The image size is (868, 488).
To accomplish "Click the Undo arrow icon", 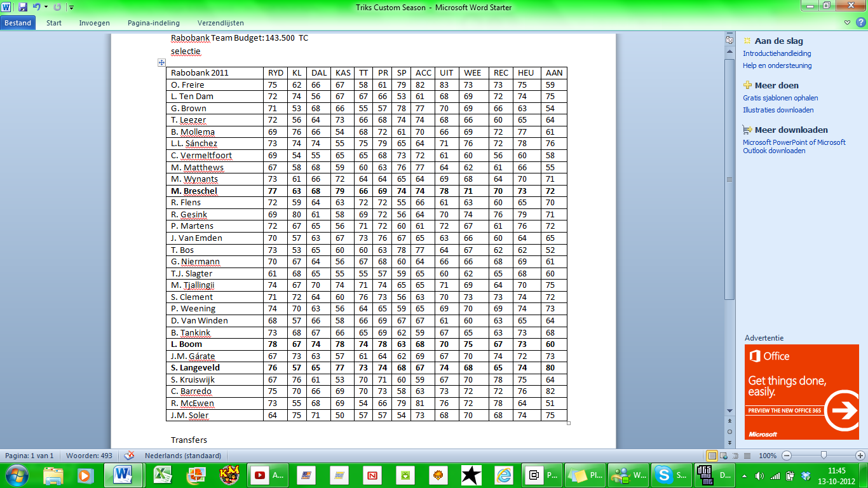I will click(36, 7).
